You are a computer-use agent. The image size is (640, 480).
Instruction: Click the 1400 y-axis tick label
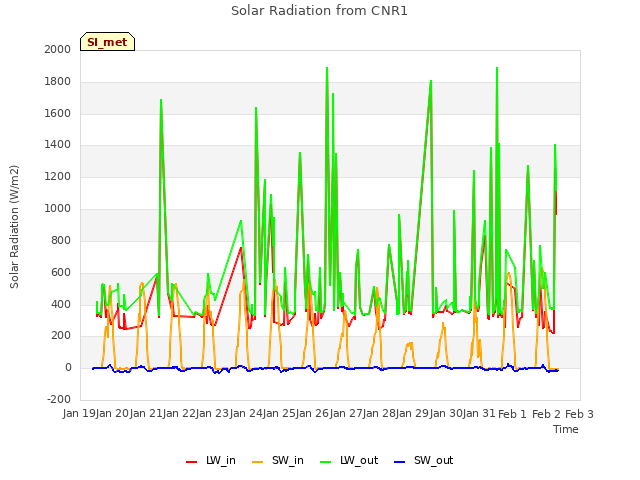click(x=58, y=144)
